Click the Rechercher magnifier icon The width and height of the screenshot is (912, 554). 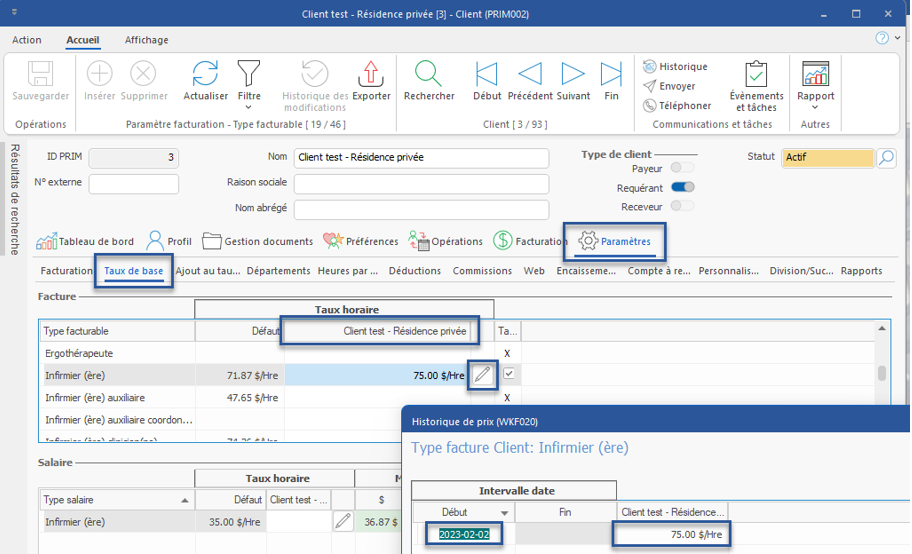429,74
